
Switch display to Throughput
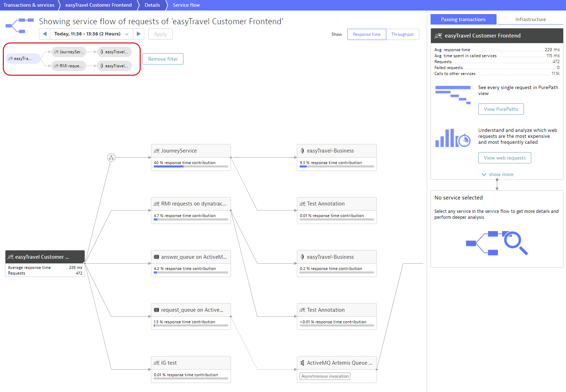402,34
